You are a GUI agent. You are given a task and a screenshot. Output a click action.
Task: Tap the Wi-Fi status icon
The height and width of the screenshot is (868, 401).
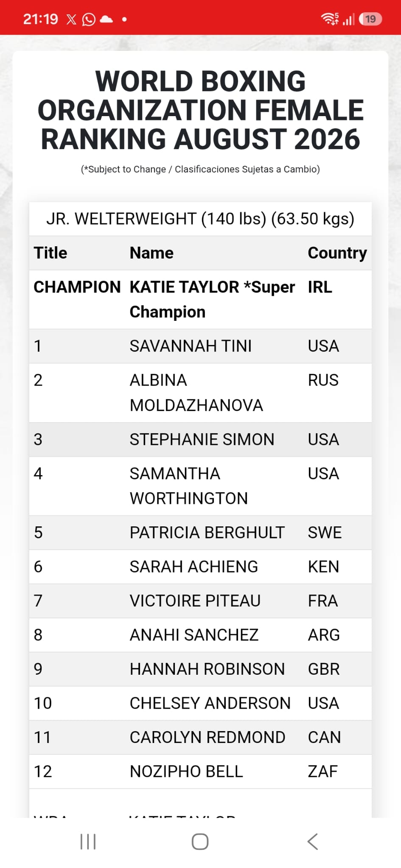pyautogui.click(x=330, y=19)
